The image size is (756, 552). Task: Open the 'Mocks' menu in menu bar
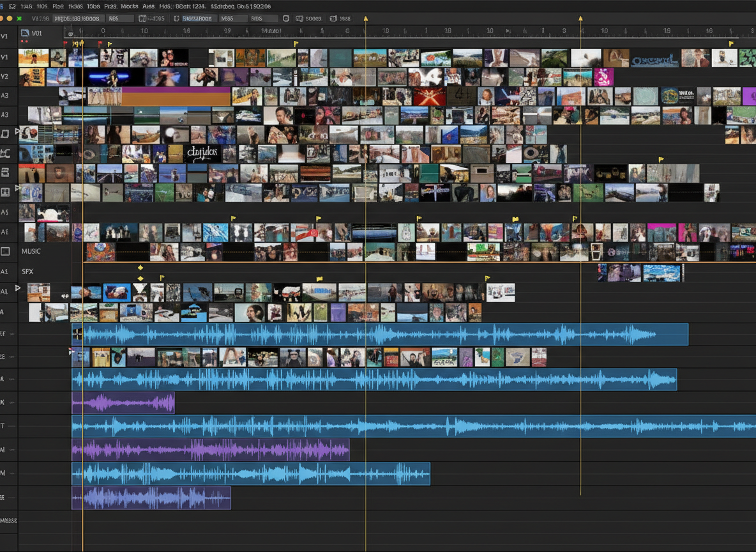(129, 6)
